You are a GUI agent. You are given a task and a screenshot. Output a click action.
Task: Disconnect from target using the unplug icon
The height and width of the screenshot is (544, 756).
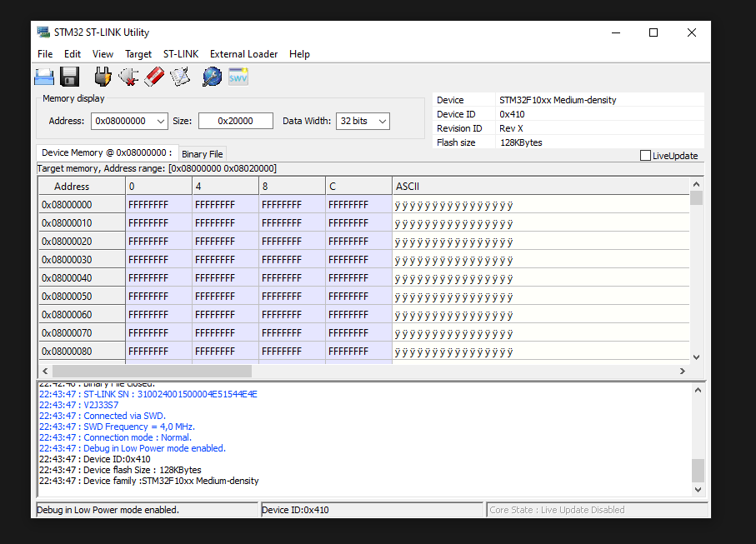(x=128, y=76)
